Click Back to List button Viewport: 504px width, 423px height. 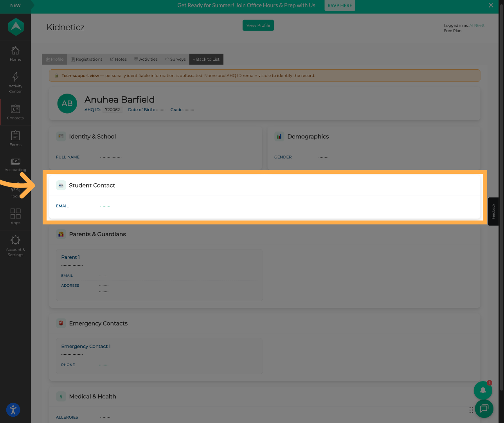tap(206, 59)
